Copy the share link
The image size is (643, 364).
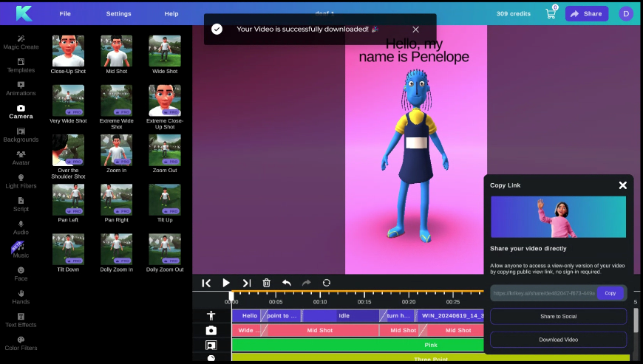click(610, 293)
